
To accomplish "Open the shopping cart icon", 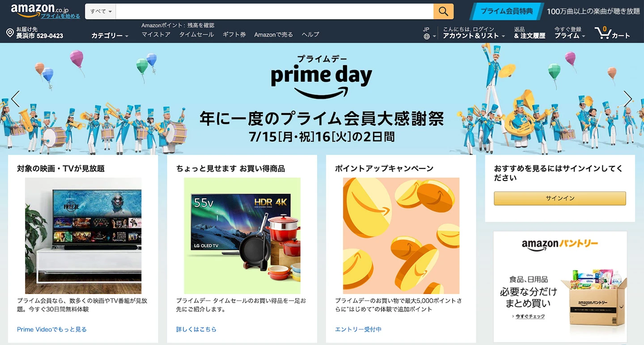I will [x=603, y=33].
